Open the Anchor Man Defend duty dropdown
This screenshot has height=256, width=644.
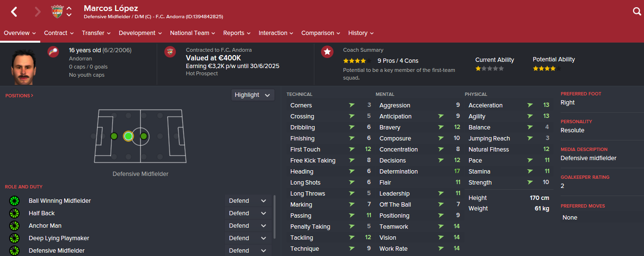(248, 226)
